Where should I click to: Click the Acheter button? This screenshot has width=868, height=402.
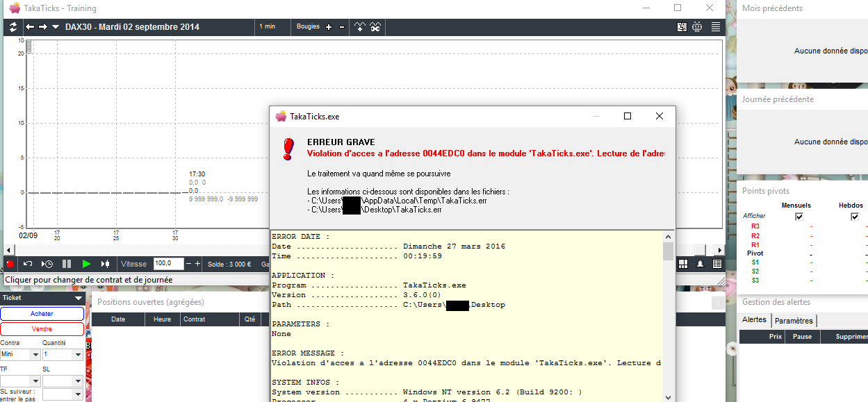(x=42, y=314)
